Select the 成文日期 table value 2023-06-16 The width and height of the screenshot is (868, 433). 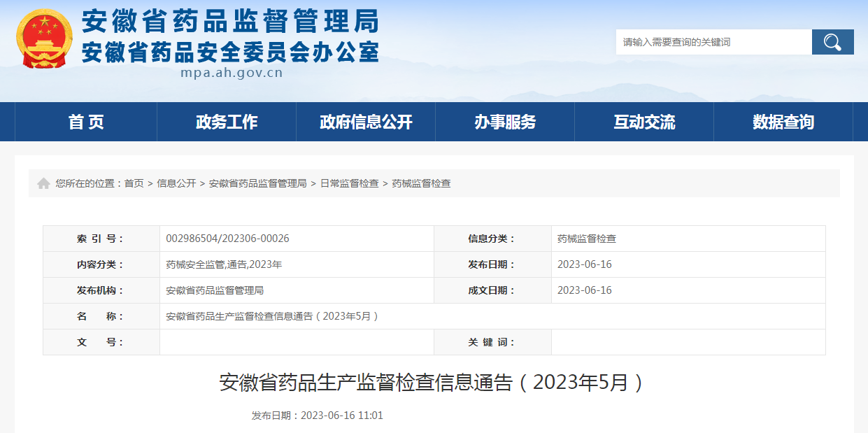(585, 290)
